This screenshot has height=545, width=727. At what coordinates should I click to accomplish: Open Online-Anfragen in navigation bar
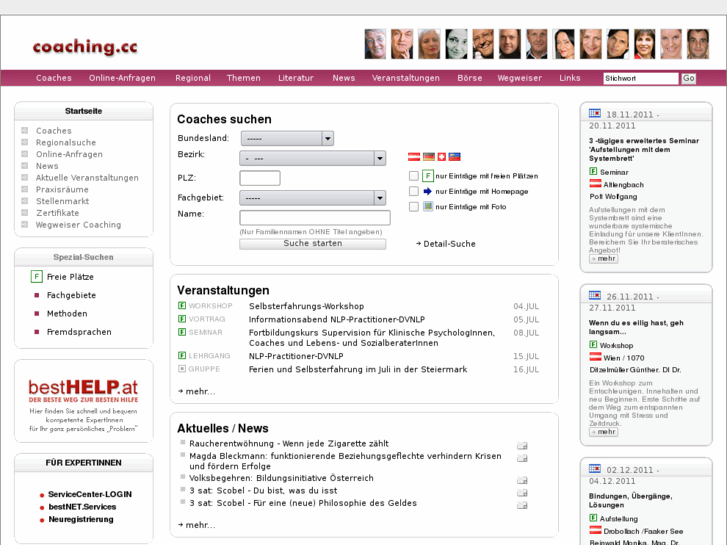122,78
